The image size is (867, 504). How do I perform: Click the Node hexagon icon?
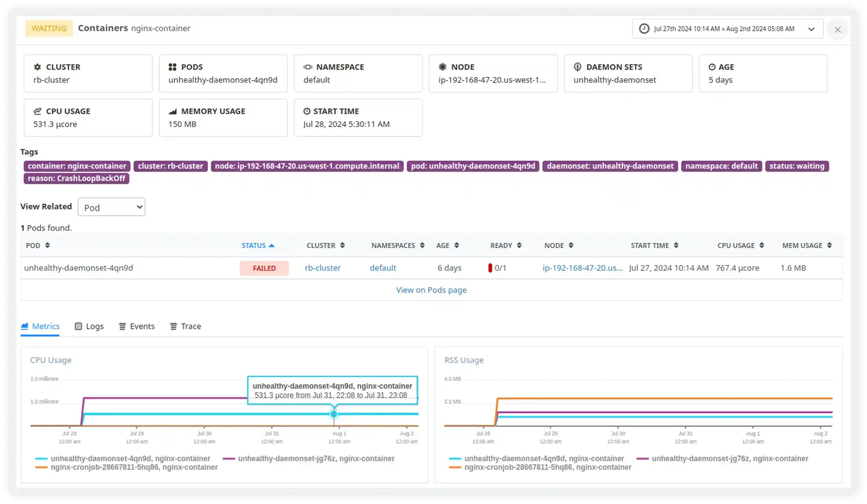pyautogui.click(x=443, y=67)
